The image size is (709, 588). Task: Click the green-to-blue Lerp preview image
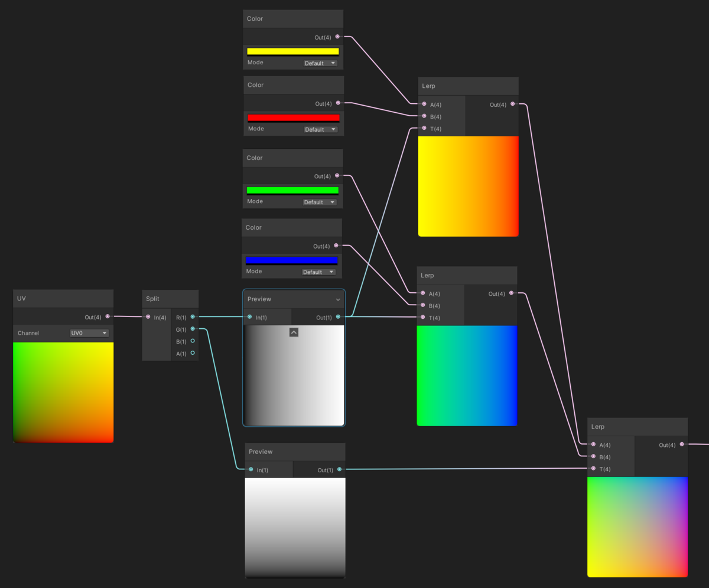[467, 375]
